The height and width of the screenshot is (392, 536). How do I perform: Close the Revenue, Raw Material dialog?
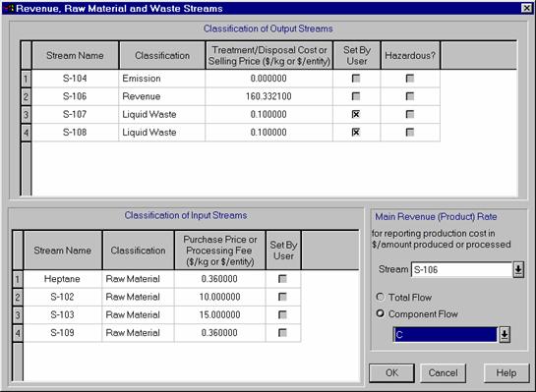click(526, 8)
